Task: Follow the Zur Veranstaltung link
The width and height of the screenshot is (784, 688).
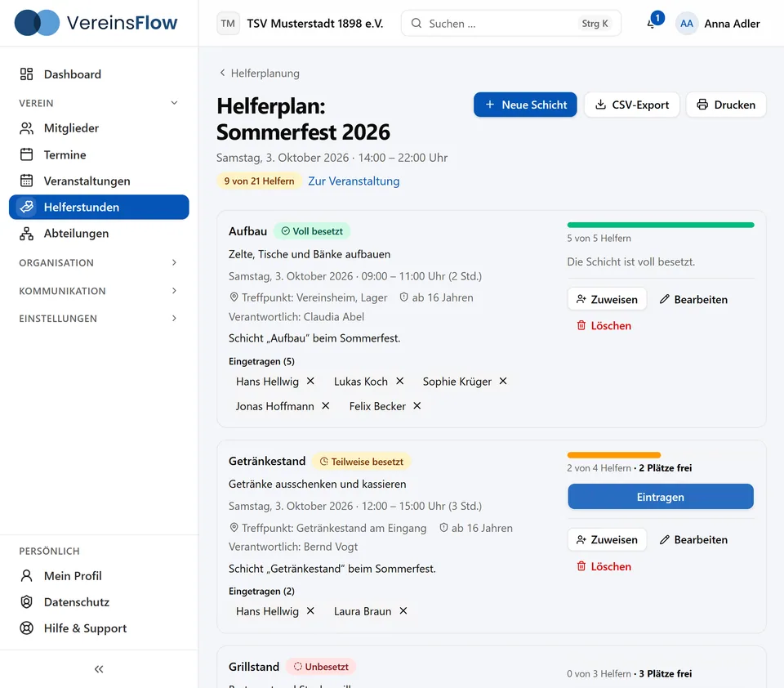Action: click(354, 181)
